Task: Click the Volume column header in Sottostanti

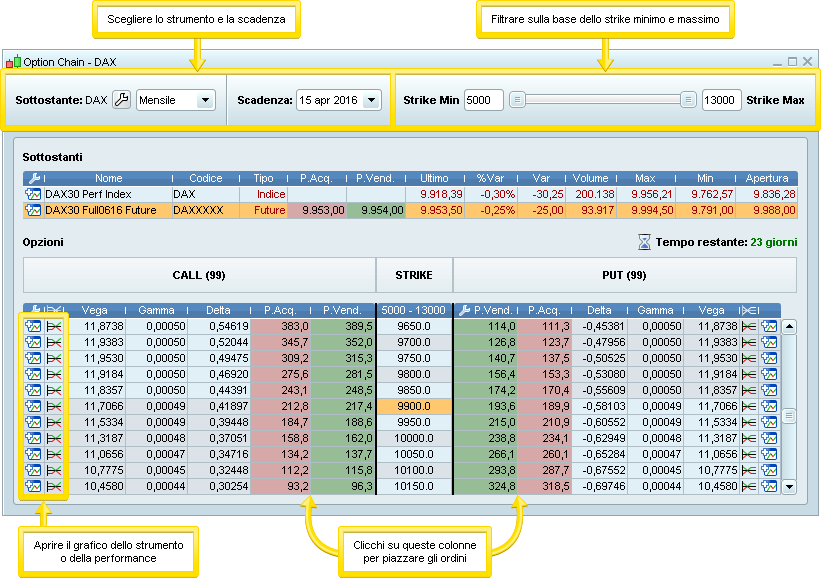Action: coord(590,178)
